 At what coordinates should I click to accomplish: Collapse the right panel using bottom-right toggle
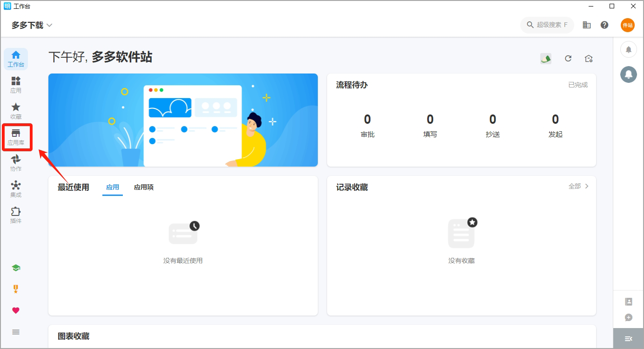[628, 338]
